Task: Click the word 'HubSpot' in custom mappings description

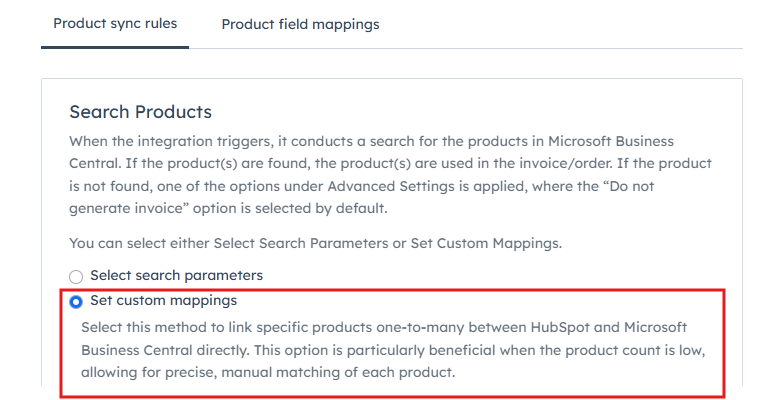Action: tap(559, 327)
